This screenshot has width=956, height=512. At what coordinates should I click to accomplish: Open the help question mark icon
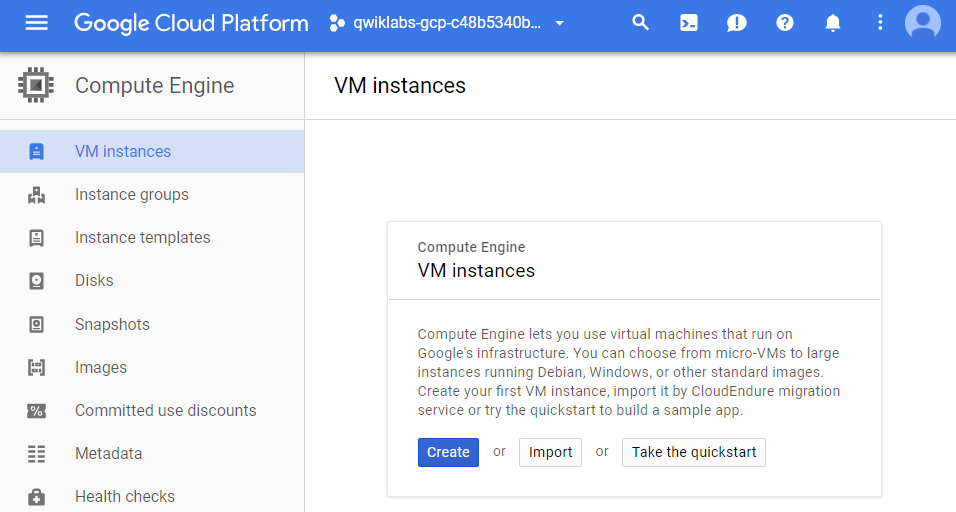[x=785, y=23]
